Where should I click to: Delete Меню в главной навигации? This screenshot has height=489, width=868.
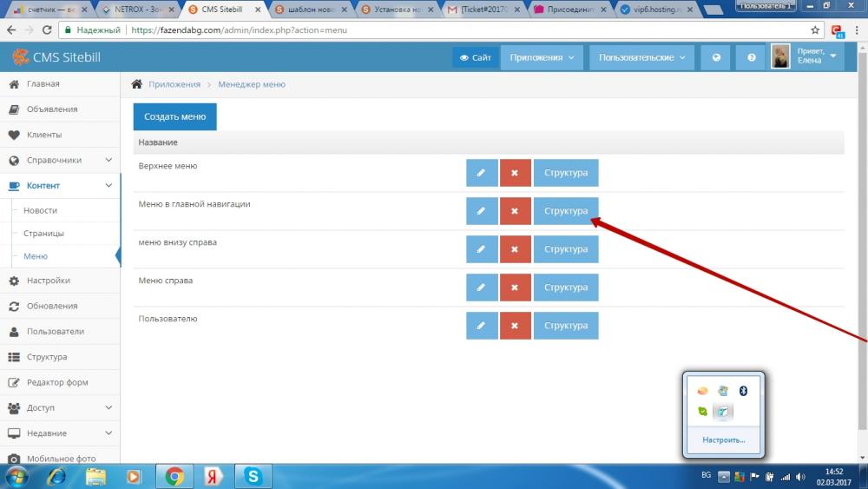pyautogui.click(x=515, y=211)
